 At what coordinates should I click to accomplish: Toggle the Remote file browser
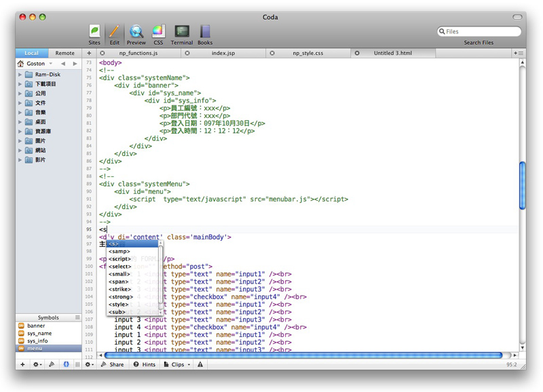click(65, 53)
